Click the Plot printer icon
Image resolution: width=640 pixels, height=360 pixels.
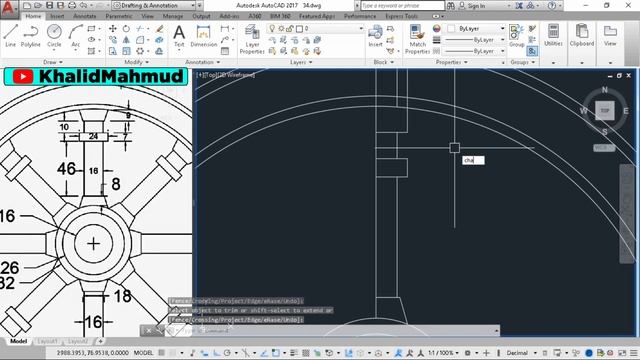[x=72, y=6]
